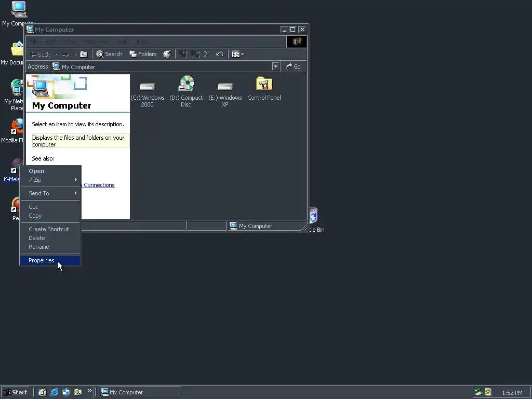Select Rename in the context menu
532x399 pixels.
50,247
